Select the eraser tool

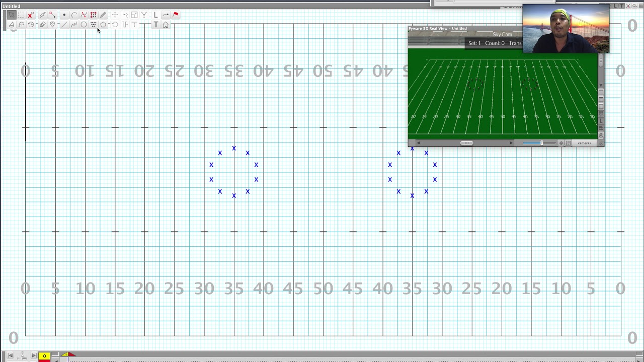[x=43, y=24]
